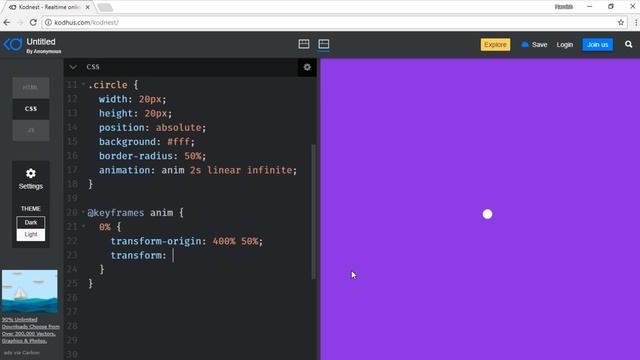Click 'position' property on line 14

(122, 128)
